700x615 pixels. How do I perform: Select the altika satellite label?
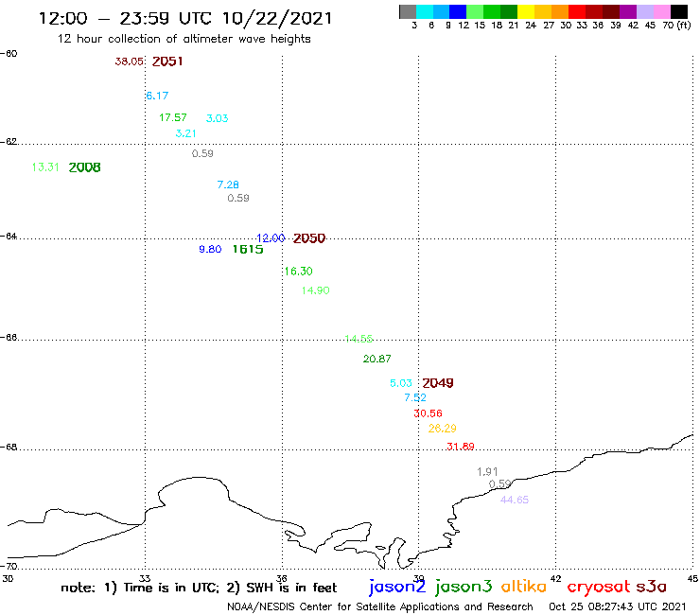click(524, 587)
